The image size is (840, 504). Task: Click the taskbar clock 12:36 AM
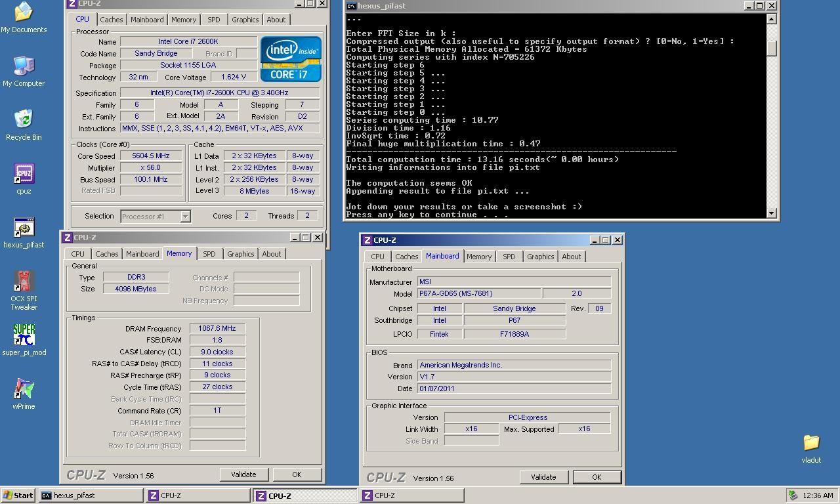click(818, 495)
